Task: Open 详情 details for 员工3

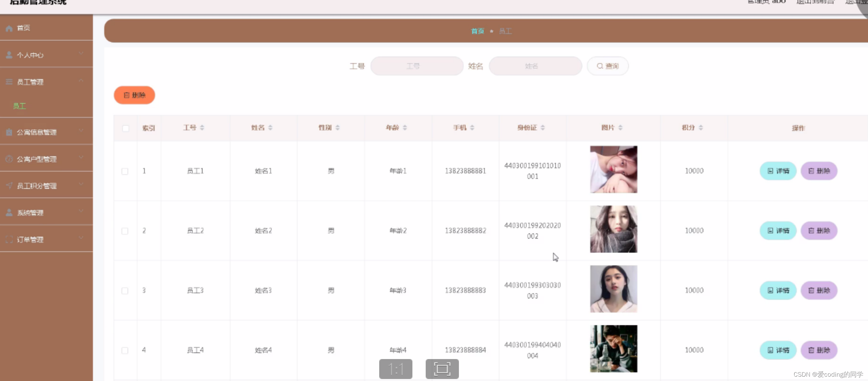Action: coord(778,291)
